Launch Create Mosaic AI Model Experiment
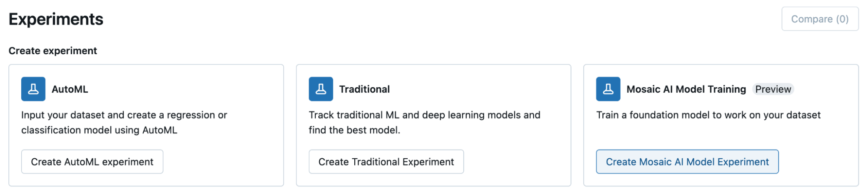The width and height of the screenshot is (868, 196). click(687, 162)
